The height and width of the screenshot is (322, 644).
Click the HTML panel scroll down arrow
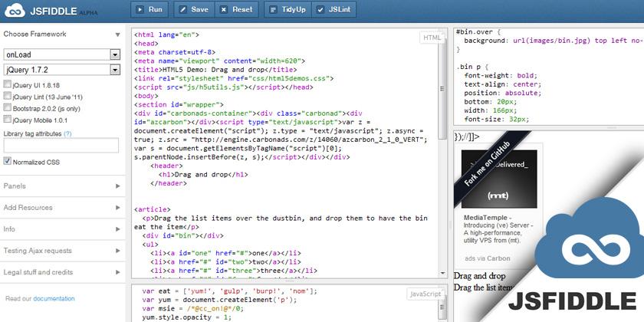(x=442, y=273)
